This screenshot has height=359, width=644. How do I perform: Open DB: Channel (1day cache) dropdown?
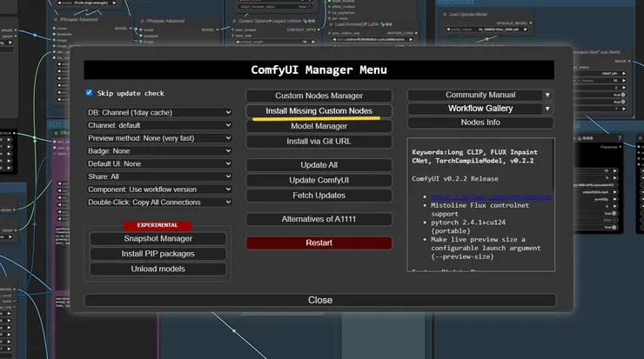pos(159,112)
